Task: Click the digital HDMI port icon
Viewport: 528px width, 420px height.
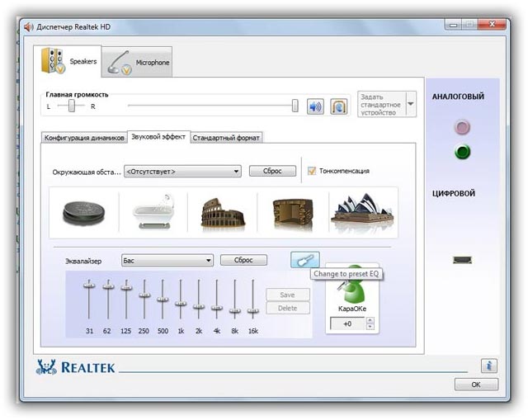Action: (x=462, y=260)
